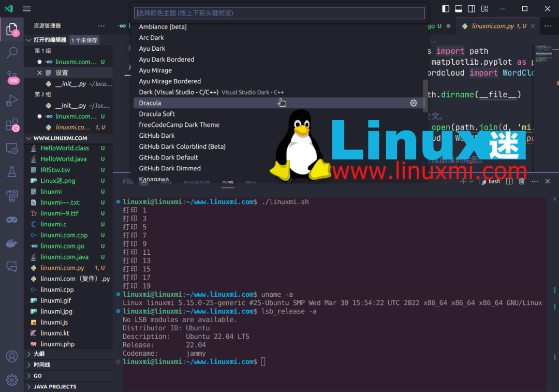The width and height of the screenshot is (559, 392).
Task: Open IRIStsv.tsv file
Action: coord(68,170)
